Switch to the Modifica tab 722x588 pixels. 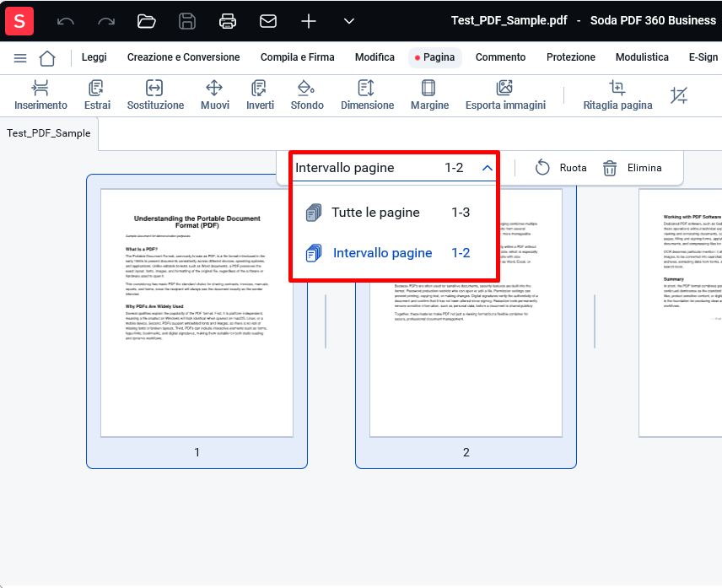tap(374, 57)
